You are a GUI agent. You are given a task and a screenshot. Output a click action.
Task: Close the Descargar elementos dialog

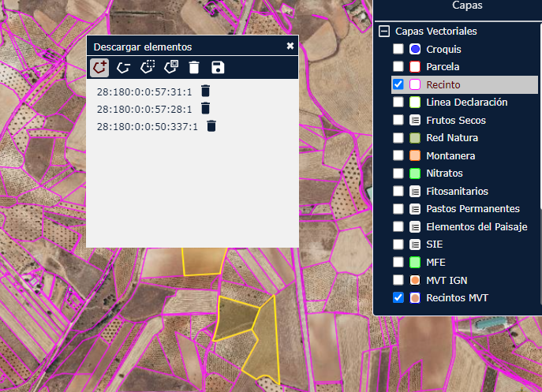coord(290,47)
